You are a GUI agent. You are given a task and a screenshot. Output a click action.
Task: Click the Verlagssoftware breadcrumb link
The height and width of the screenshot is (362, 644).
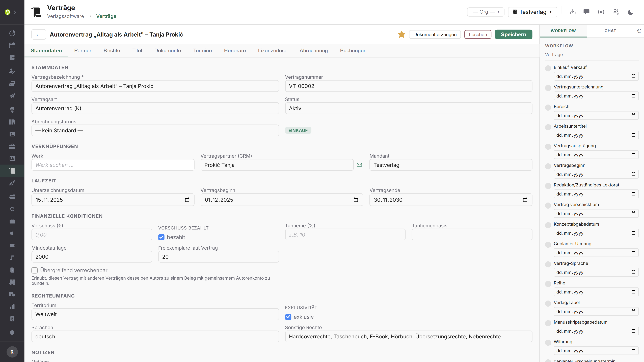(x=66, y=16)
